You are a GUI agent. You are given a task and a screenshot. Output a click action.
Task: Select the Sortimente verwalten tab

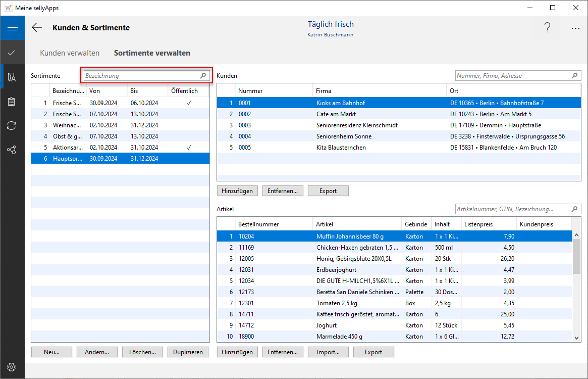152,53
